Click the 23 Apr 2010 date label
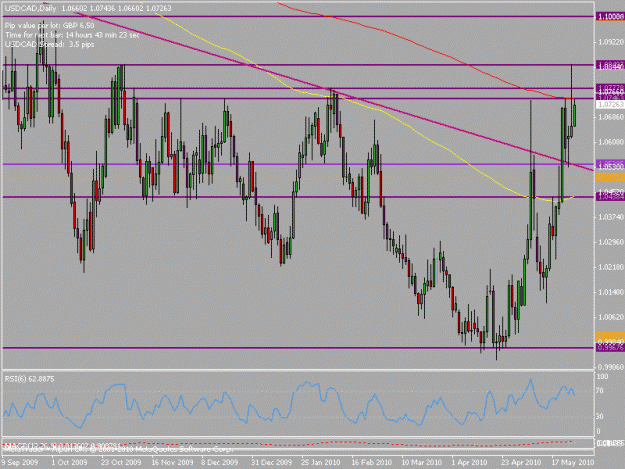Screen dimensions: 625x469 tap(521, 462)
